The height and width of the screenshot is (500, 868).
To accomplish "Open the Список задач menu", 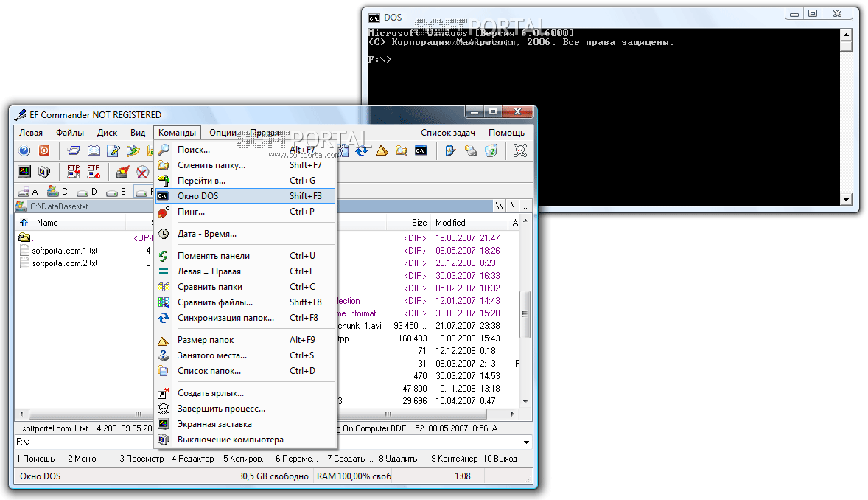I will 448,133.
